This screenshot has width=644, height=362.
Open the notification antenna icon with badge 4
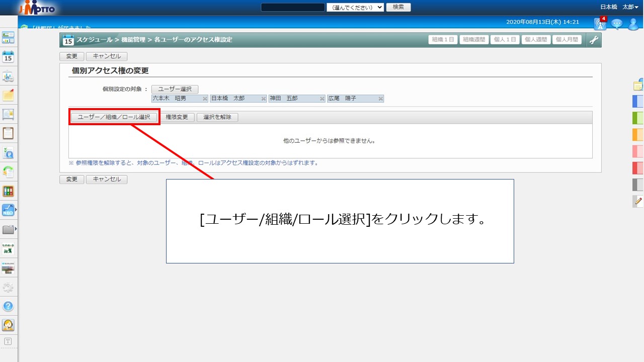click(600, 24)
